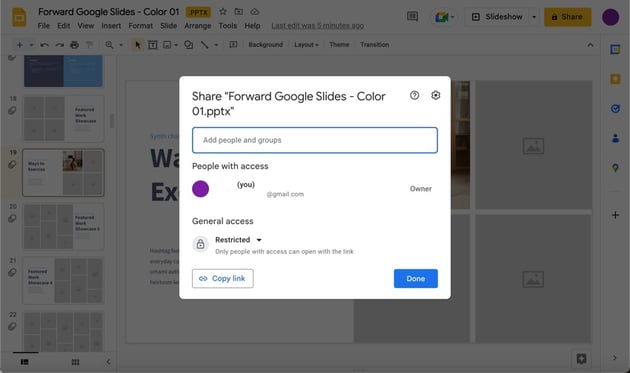Select the Text box tool

(153, 45)
